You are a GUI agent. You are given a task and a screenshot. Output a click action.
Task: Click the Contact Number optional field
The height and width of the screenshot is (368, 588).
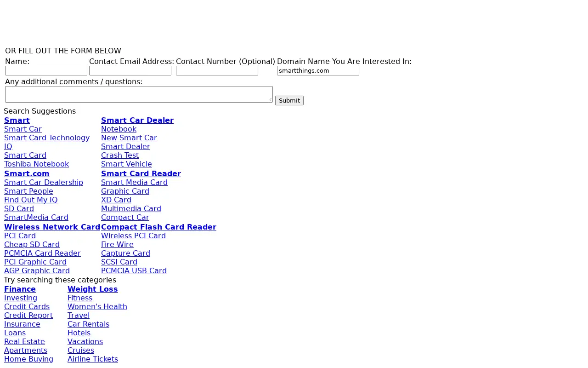coord(217,71)
